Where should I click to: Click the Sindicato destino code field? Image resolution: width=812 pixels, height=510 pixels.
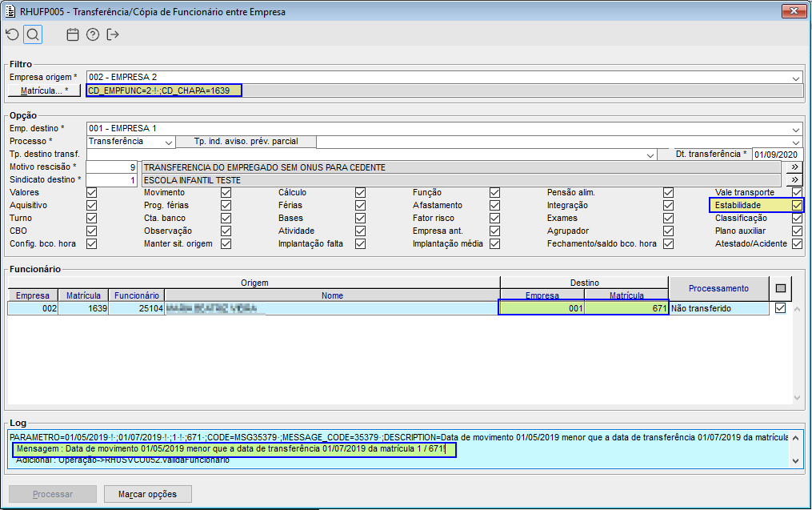coord(111,180)
